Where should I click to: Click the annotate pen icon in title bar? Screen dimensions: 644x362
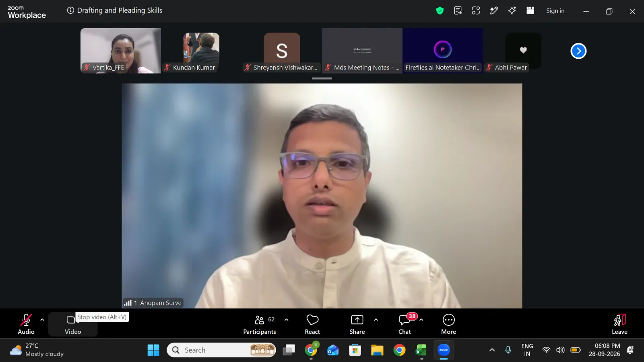(x=494, y=11)
